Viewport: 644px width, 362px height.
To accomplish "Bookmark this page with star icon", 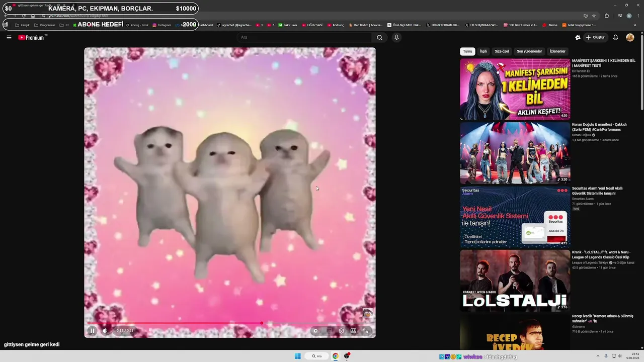I will [594, 16].
